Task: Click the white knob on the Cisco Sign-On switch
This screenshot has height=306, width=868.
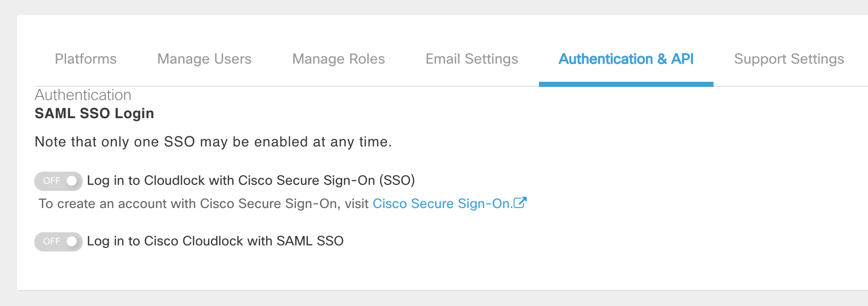Action: pyautogui.click(x=72, y=181)
